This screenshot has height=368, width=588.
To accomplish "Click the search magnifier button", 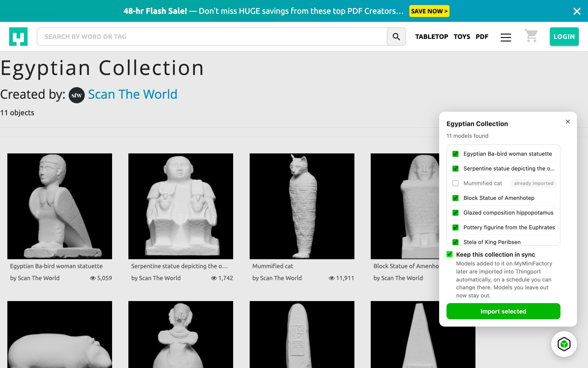I will [396, 37].
